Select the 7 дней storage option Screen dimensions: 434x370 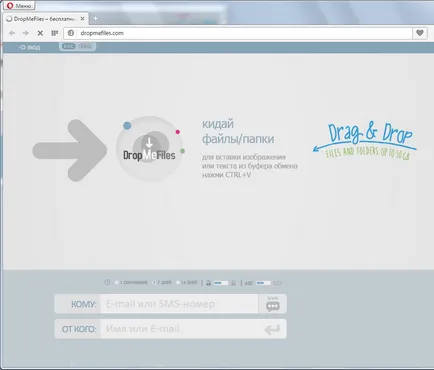(x=162, y=282)
